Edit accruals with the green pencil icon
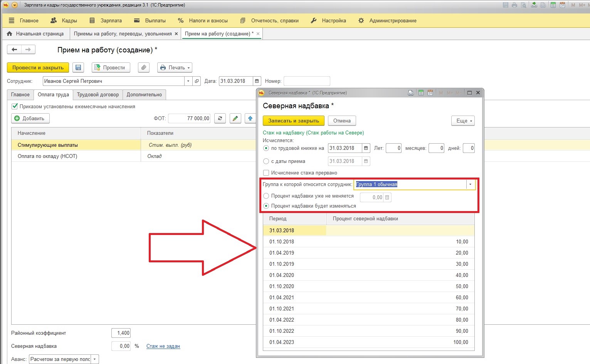Image resolution: width=590 pixels, height=364 pixels. point(235,118)
